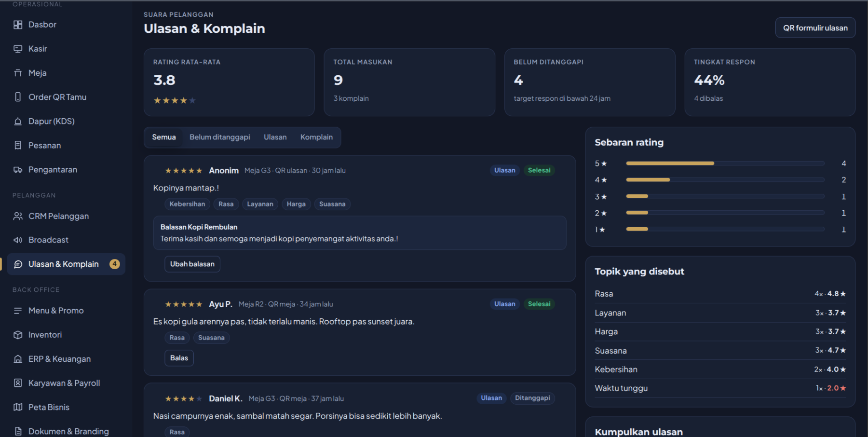Open QR formulir ulasan
This screenshot has height=437, width=868.
[x=815, y=28]
